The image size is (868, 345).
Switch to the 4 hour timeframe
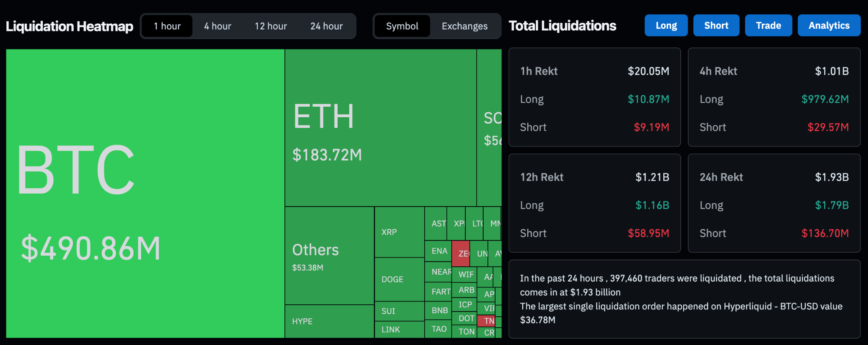pos(217,26)
